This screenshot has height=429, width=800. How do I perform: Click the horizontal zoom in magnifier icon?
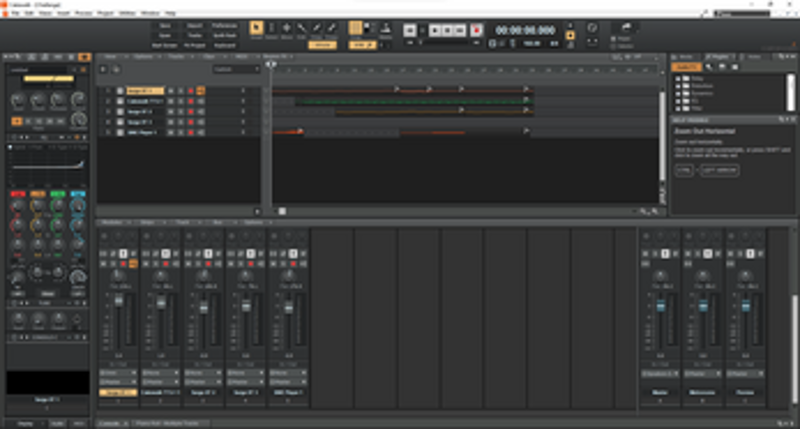tap(655, 211)
